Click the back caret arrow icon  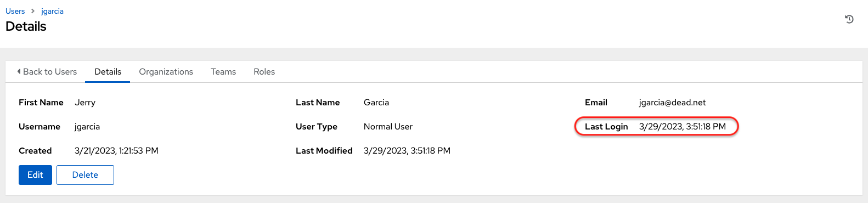19,71
